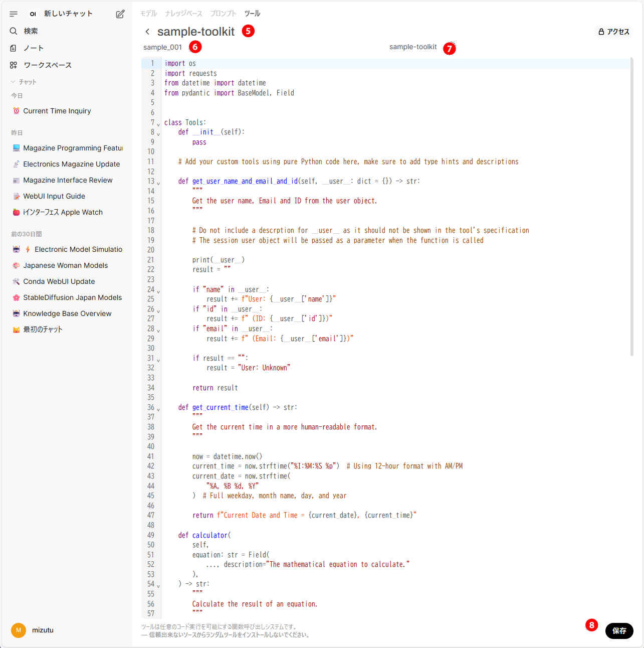Switch to the プロンプト tab
644x648 pixels.
[x=223, y=14]
